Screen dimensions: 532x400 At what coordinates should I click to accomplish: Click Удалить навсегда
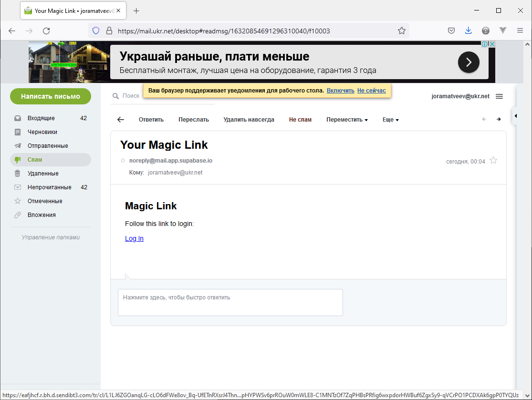tap(249, 120)
